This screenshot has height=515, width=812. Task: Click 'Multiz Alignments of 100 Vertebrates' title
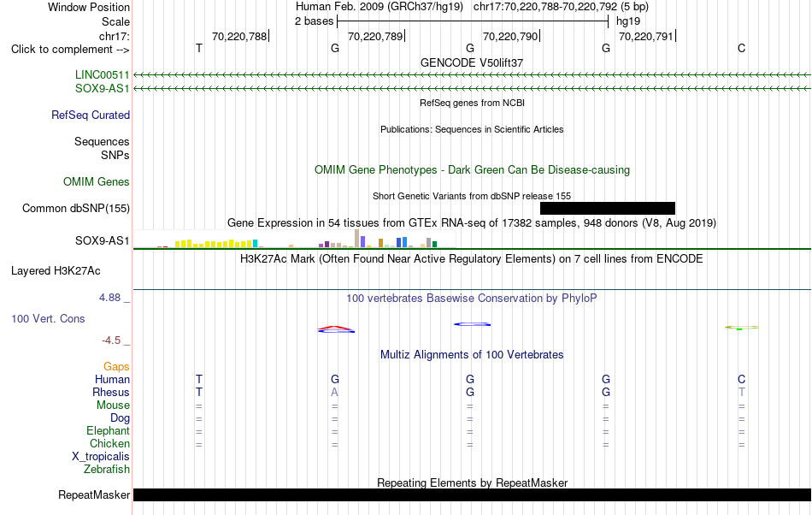click(472, 354)
